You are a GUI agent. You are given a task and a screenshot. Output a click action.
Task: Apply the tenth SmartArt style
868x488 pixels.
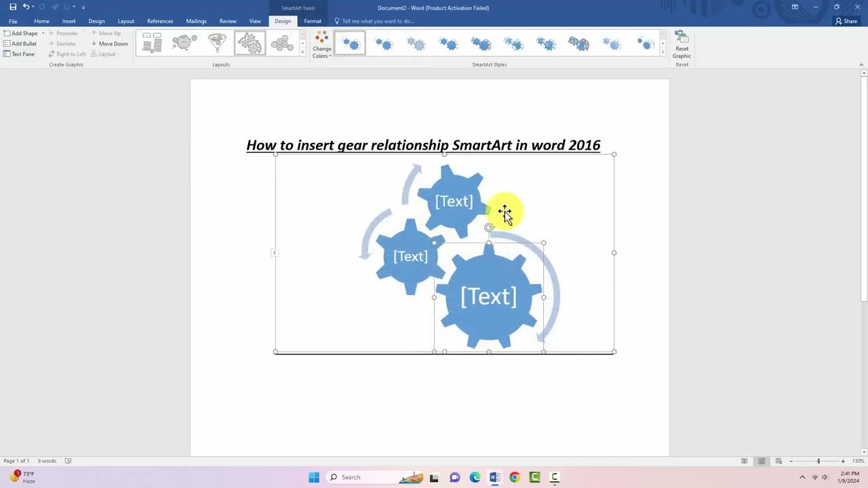[644, 43]
